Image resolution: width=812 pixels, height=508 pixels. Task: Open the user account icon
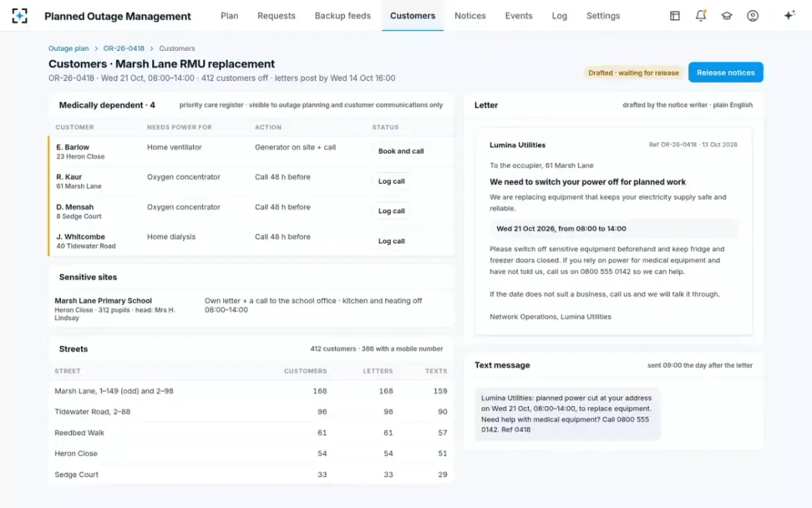pyautogui.click(x=752, y=16)
